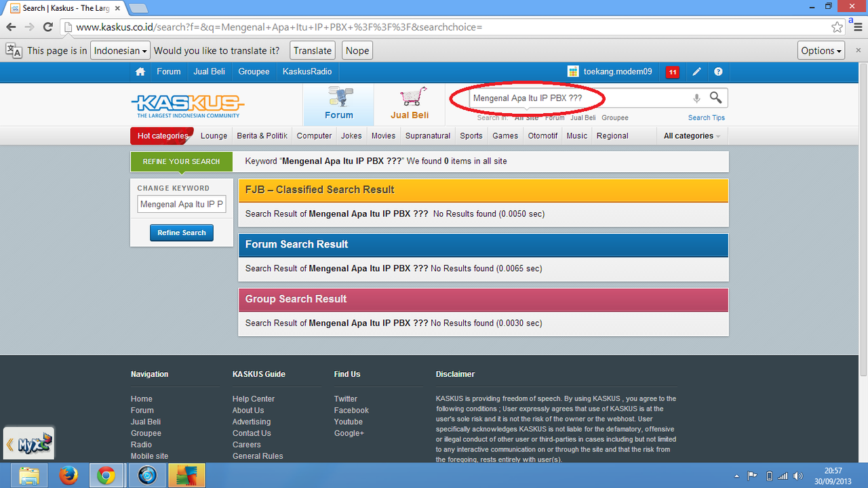
Task: Open the help question mark icon
Action: (718, 72)
